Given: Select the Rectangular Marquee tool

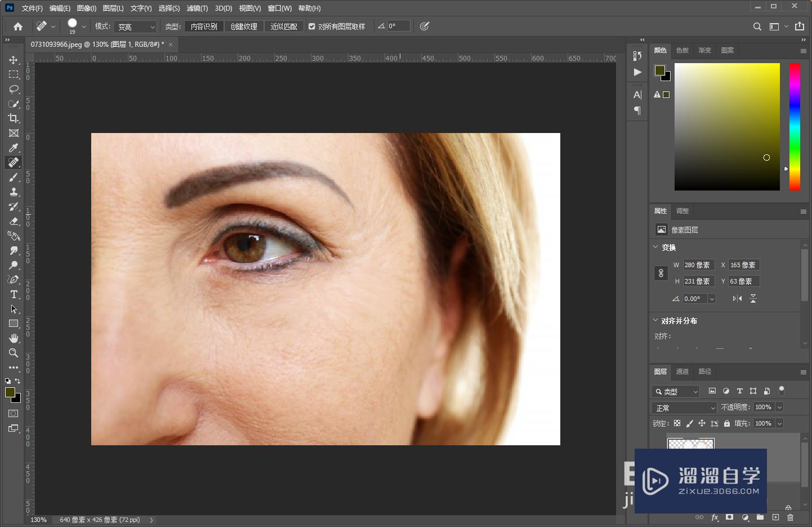Looking at the screenshot, I should tap(14, 74).
